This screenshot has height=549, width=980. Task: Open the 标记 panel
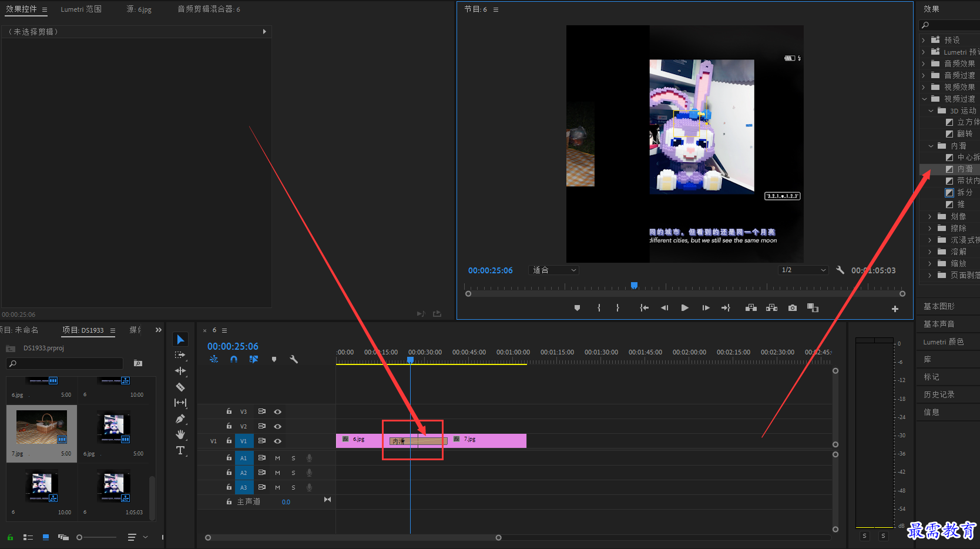pyautogui.click(x=931, y=377)
